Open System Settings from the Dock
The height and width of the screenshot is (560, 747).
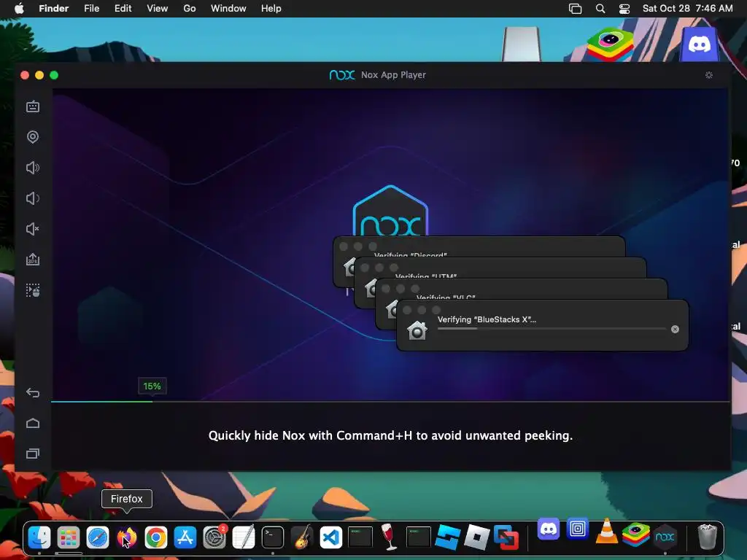214,537
